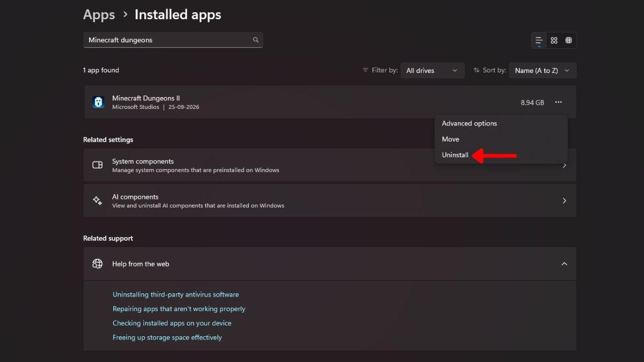
Task: Open the three-dot menu for Minecraft Dungeons II
Action: 559,102
